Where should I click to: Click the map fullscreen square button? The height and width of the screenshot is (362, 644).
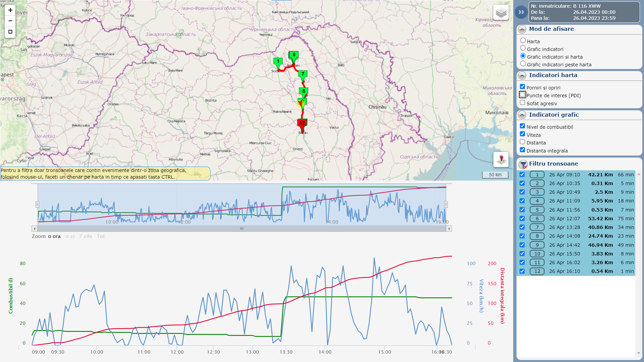[10, 32]
